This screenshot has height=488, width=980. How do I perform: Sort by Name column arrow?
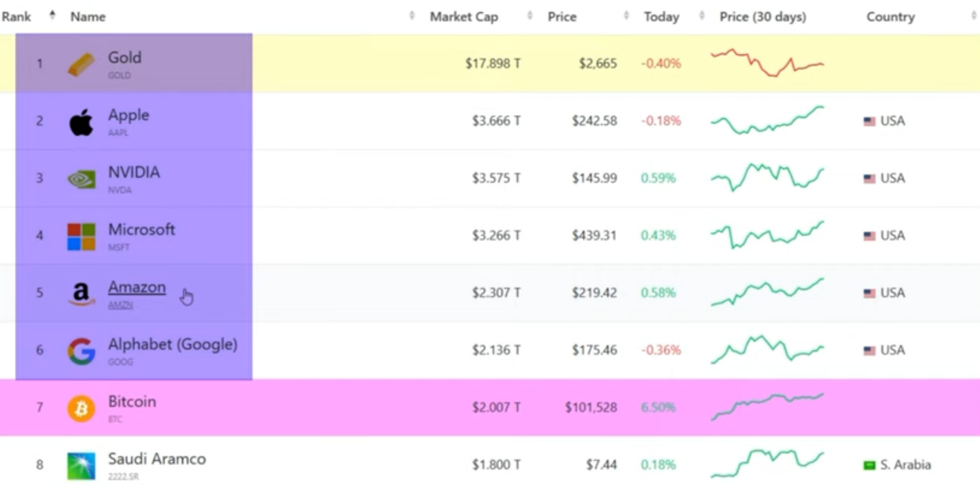pyautogui.click(x=412, y=16)
